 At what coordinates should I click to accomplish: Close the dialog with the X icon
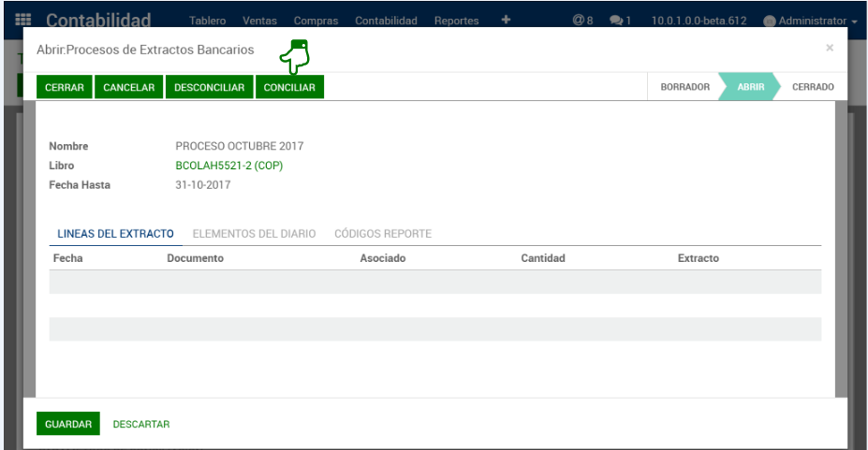(829, 49)
